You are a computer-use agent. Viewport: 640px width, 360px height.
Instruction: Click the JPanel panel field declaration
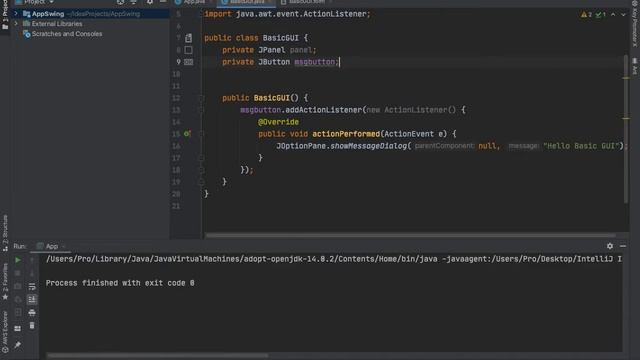tap(269, 50)
